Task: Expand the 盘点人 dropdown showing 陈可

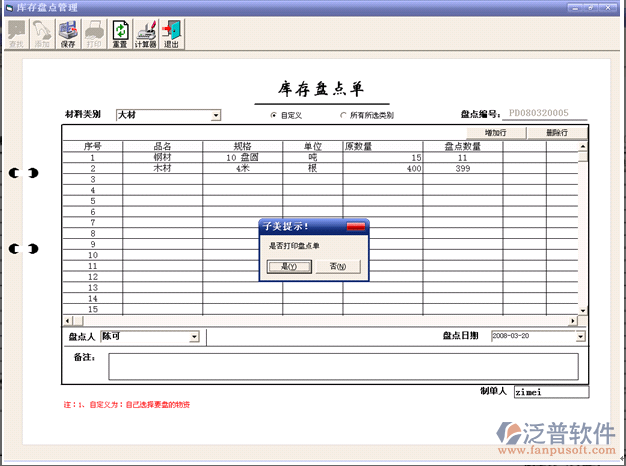Action: click(x=194, y=337)
